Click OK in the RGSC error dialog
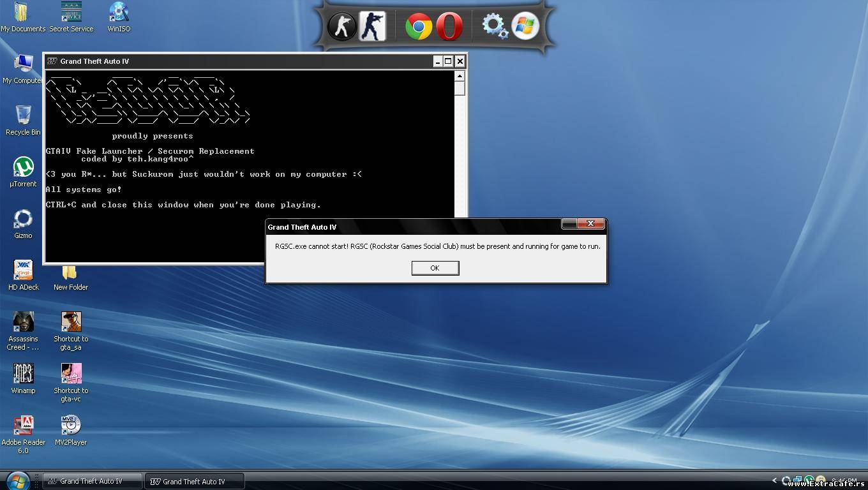 click(435, 268)
